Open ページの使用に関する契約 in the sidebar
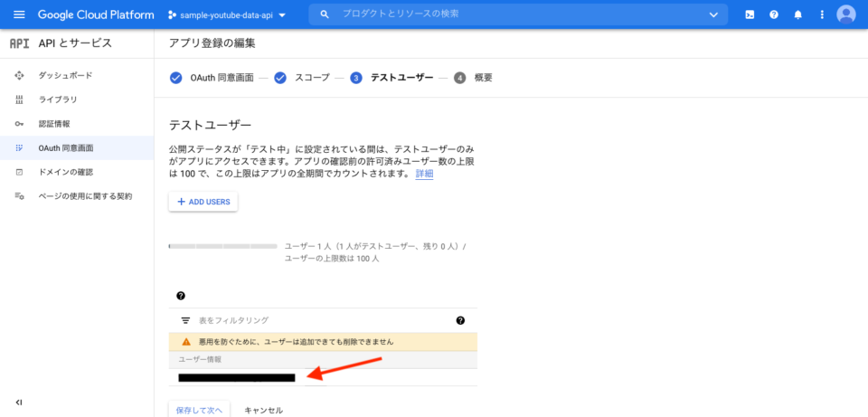 [x=77, y=196]
